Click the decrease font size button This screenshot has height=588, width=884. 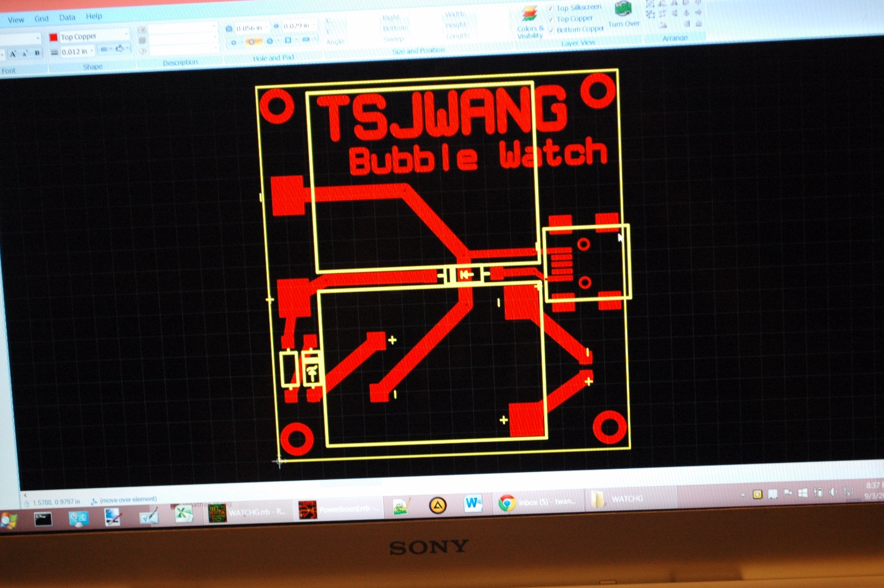[x=25, y=53]
